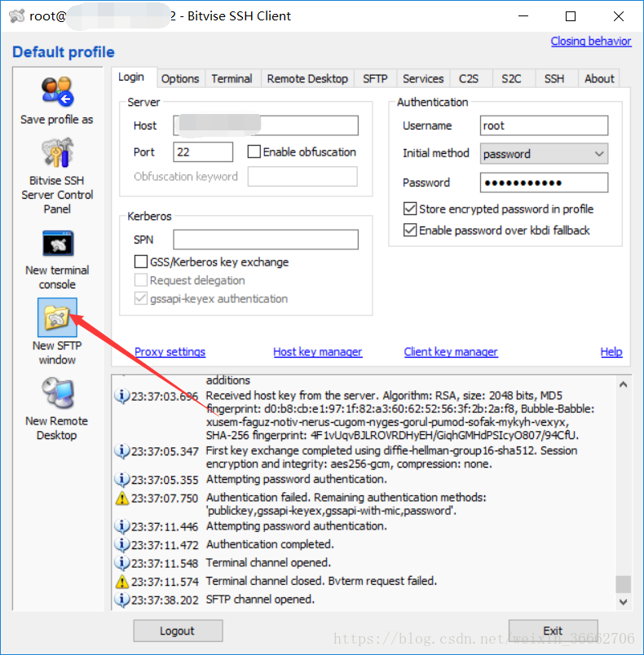644x655 pixels.
Task: Click the info icon for SFTP channel opened entry
Action: 121,600
